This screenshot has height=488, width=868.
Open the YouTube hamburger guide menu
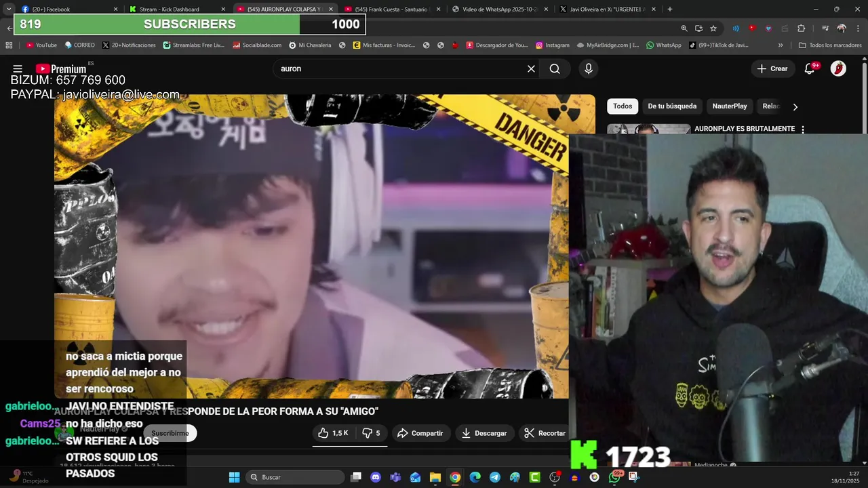tap(18, 68)
